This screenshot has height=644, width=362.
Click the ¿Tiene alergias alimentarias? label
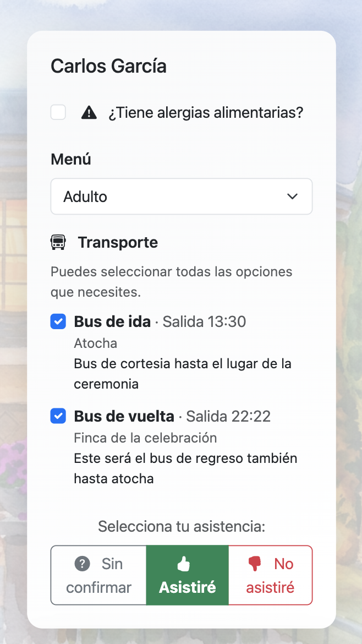[x=205, y=112]
